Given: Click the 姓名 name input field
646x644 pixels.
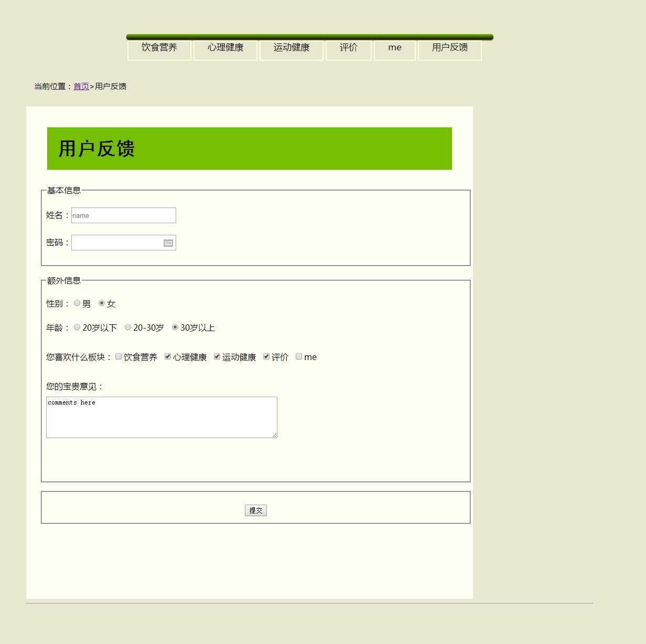Looking at the screenshot, I should [x=123, y=215].
